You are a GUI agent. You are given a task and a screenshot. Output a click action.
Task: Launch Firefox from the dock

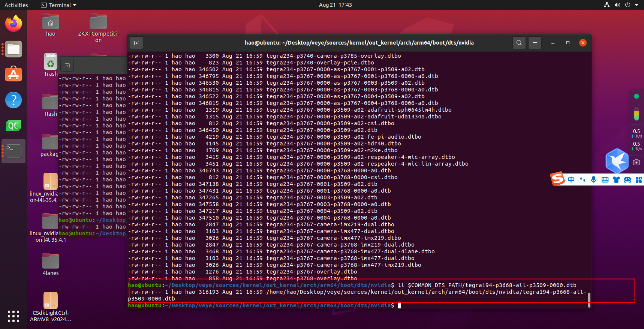click(13, 24)
